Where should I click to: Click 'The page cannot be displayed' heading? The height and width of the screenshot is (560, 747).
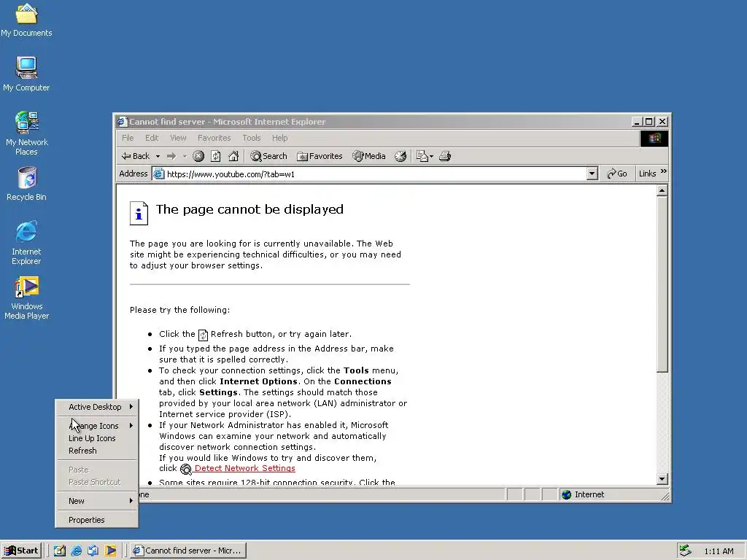pyautogui.click(x=249, y=209)
